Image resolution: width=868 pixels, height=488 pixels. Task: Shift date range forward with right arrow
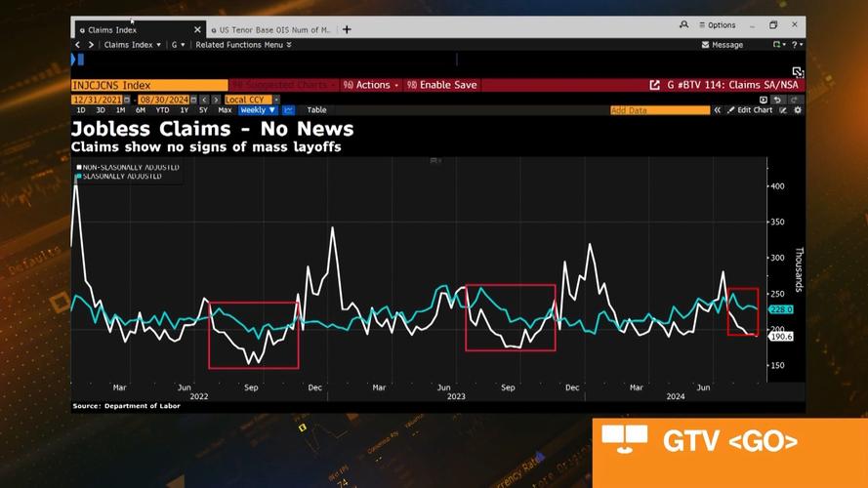click(x=216, y=100)
